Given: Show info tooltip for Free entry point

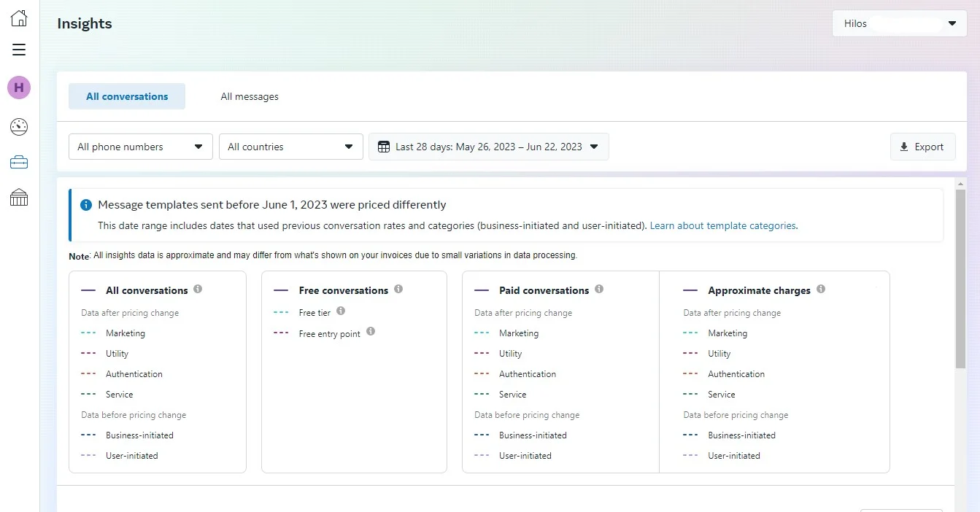Looking at the screenshot, I should [x=371, y=331].
